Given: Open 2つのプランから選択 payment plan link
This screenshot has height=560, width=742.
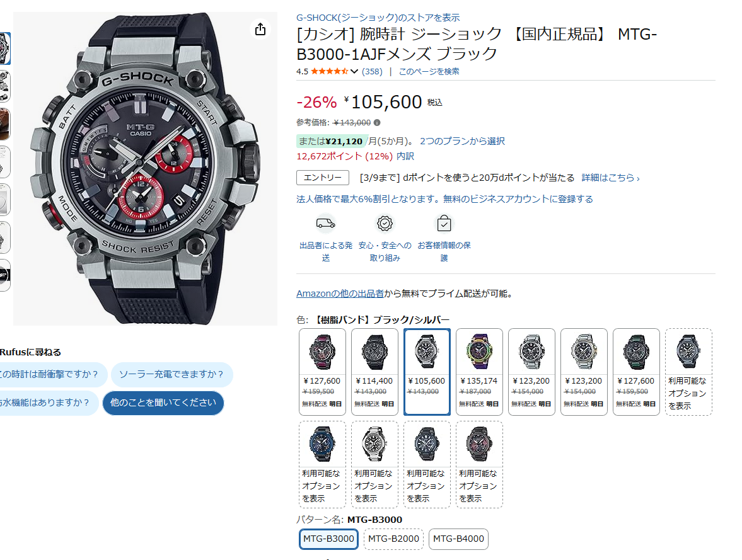Looking at the screenshot, I should point(462,141).
